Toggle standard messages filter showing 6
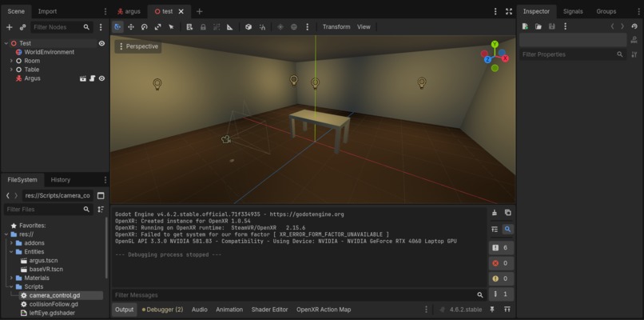 [501, 248]
